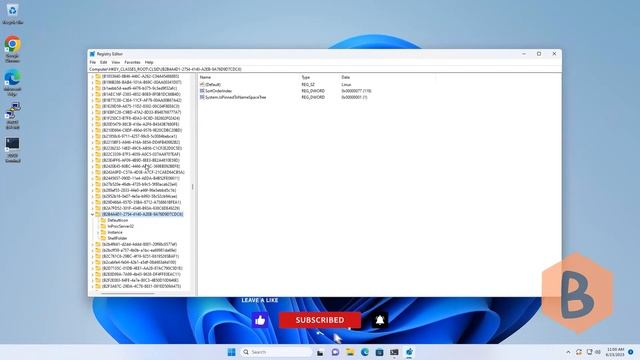This screenshot has height=360, width=640.
Task: Open Microsoft Store from the taskbar
Action: coord(379,352)
